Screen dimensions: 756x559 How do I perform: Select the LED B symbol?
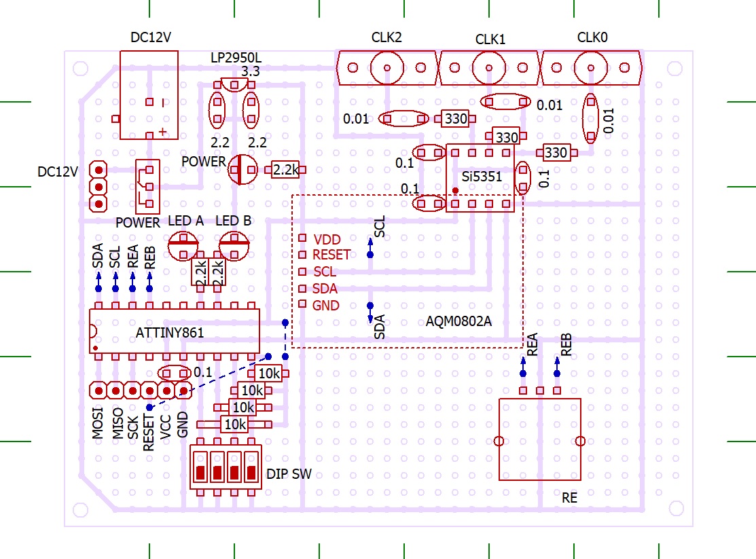click(234, 245)
